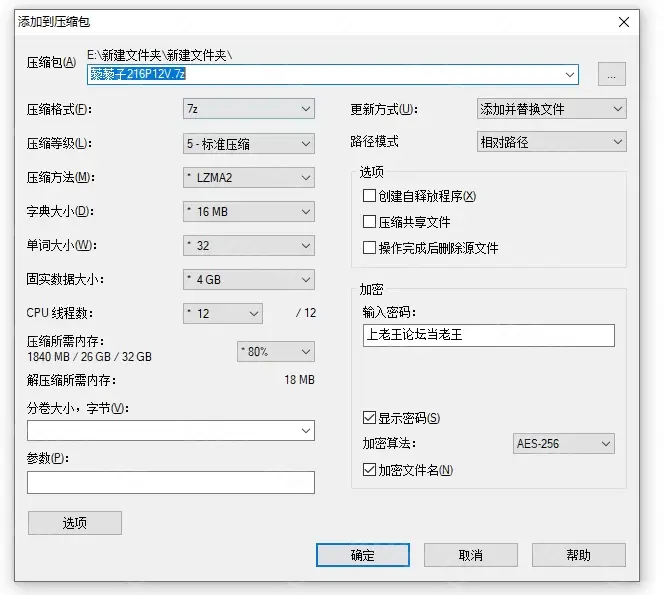Open the 路径模式 相对路径 dropdown
The height and width of the screenshot is (595, 664).
click(551, 142)
